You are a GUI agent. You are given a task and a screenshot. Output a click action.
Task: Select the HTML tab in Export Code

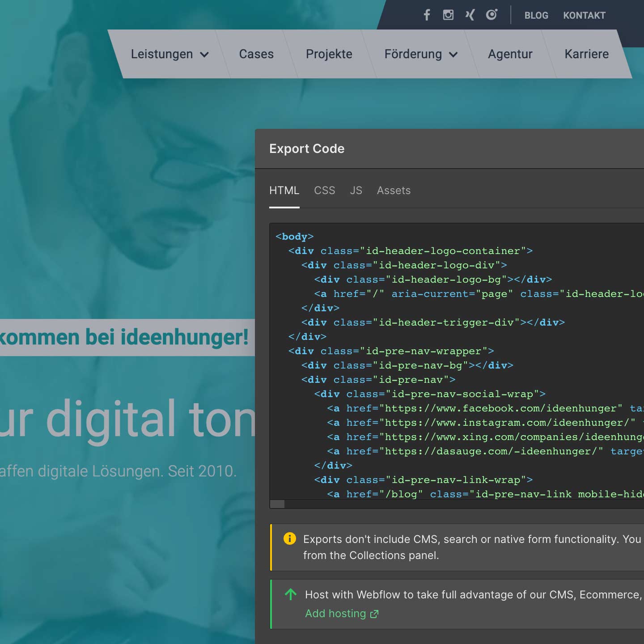(x=284, y=191)
